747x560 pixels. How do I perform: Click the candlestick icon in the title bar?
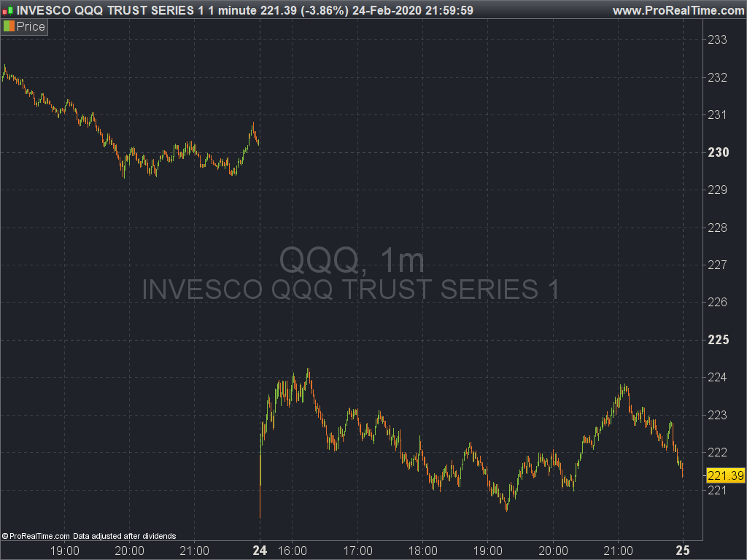[x=7, y=10]
